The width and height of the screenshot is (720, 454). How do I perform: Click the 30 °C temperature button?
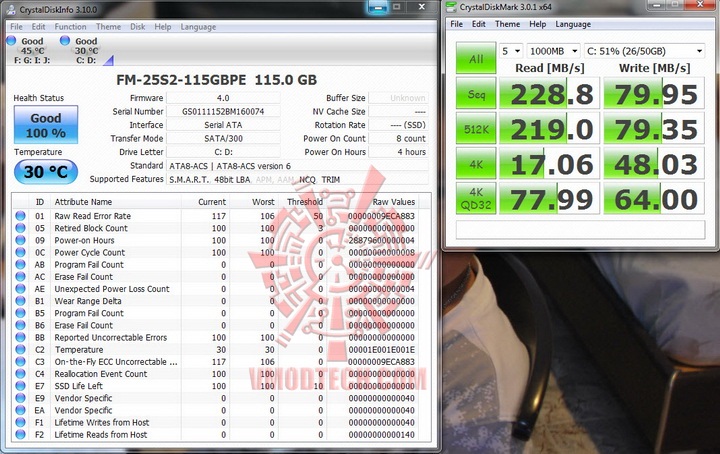coord(45,172)
